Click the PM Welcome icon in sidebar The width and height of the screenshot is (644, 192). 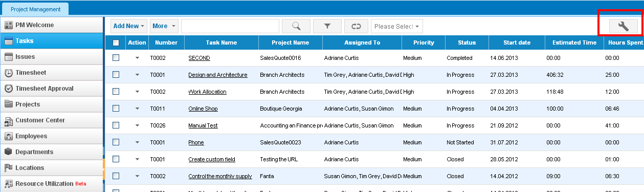[x=9, y=25]
